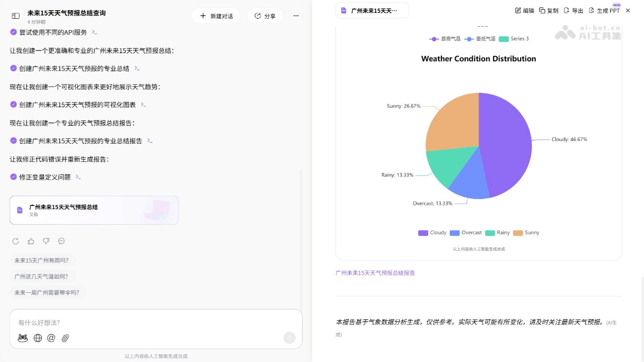644x362 pixels.
Task: Open the @ mention icon
Action: click(x=52, y=338)
